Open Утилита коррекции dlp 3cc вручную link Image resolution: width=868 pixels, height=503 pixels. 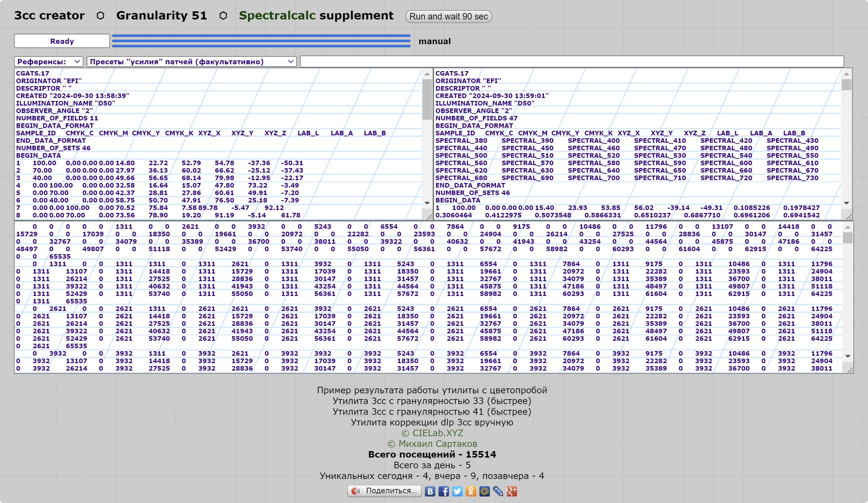(x=432, y=423)
